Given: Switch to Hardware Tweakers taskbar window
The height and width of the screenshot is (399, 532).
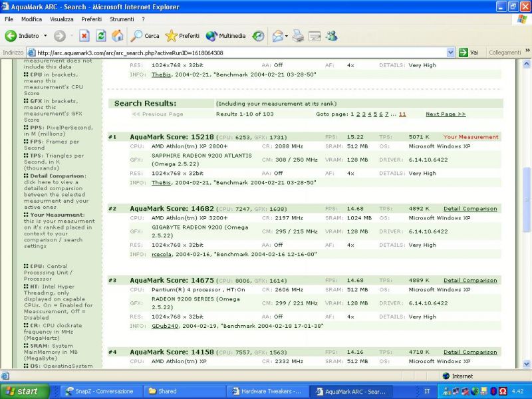Looking at the screenshot, I should point(267,391).
